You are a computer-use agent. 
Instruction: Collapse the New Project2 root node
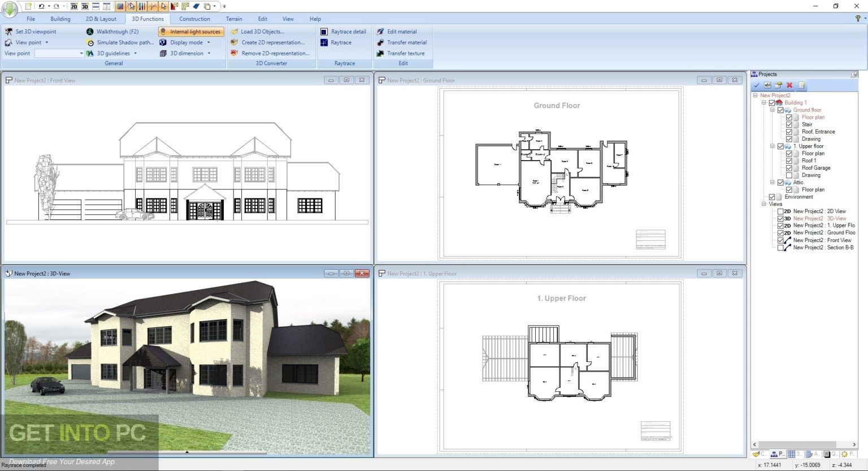tap(756, 96)
